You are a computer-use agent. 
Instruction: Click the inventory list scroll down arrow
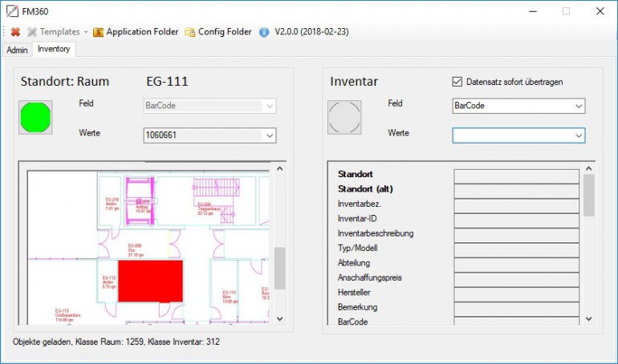click(589, 319)
